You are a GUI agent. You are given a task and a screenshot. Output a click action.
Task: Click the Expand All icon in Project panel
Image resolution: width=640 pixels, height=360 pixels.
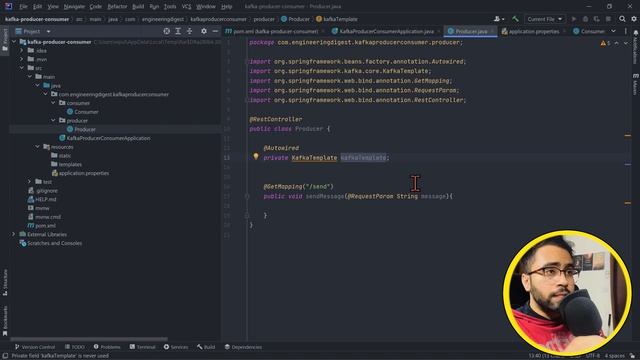pyautogui.click(x=178, y=31)
